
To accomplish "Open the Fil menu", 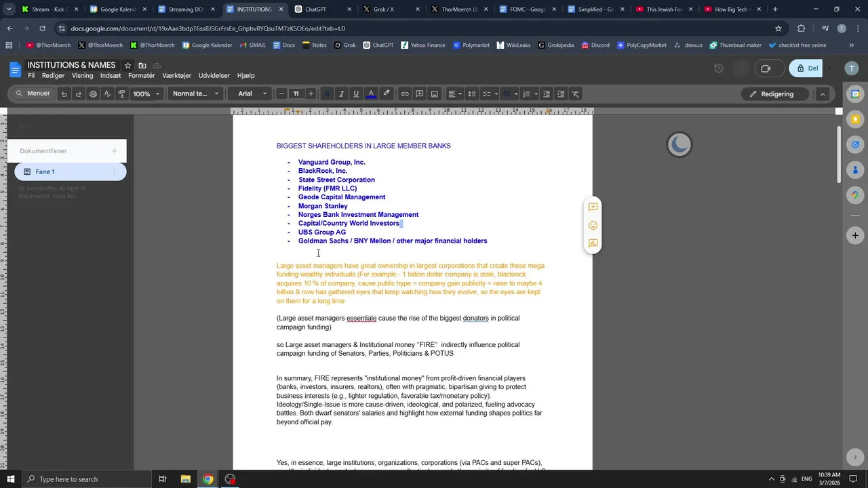I will click(31, 76).
